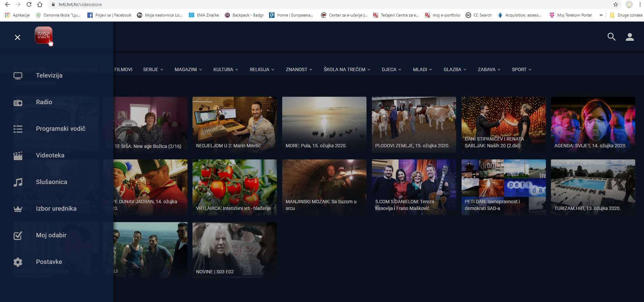Click the Programski vodič list icon
This screenshot has width=644, height=302.
pyautogui.click(x=18, y=129)
